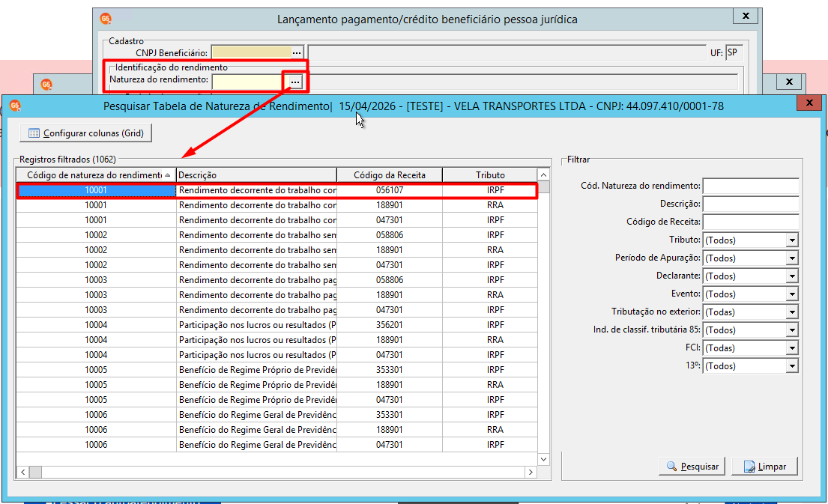Select row 10001 with receita 047301
The width and height of the screenshot is (828, 504).
coord(276,220)
